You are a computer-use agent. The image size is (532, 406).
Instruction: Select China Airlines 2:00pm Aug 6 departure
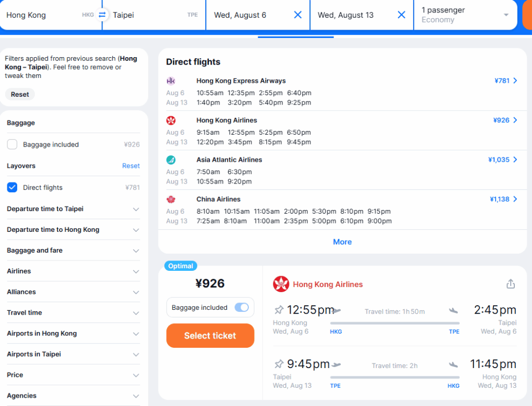pyautogui.click(x=296, y=211)
